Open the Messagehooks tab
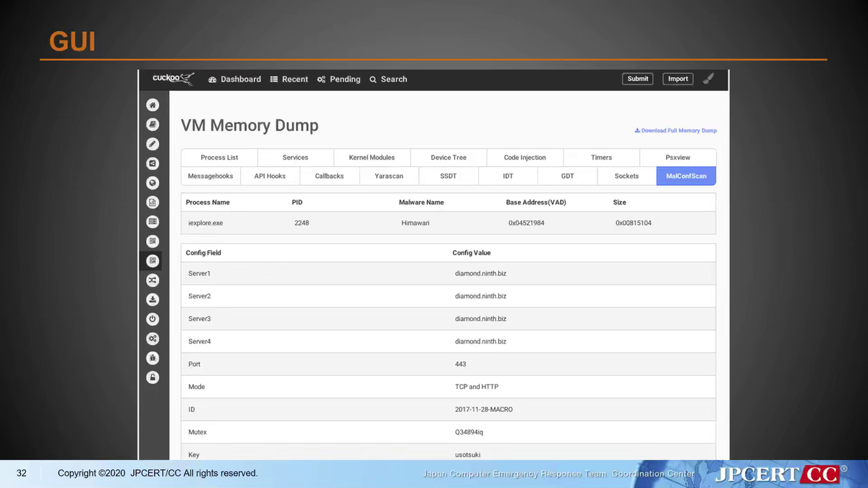 tap(210, 176)
